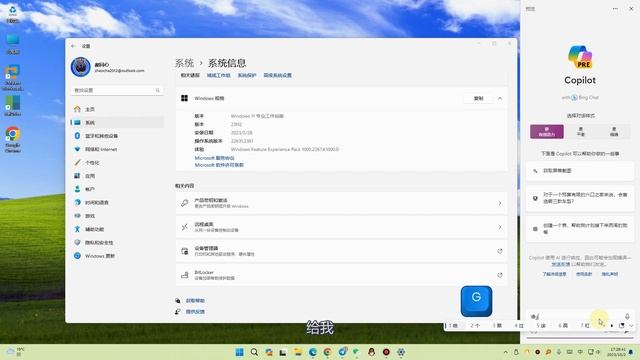
Task: Launch 设备管理器 via its external-open icon
Action: 500,251
